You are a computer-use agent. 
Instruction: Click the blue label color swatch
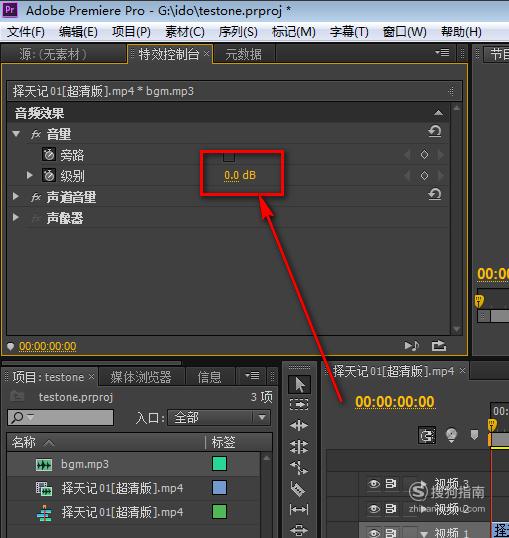pos(219,488)
